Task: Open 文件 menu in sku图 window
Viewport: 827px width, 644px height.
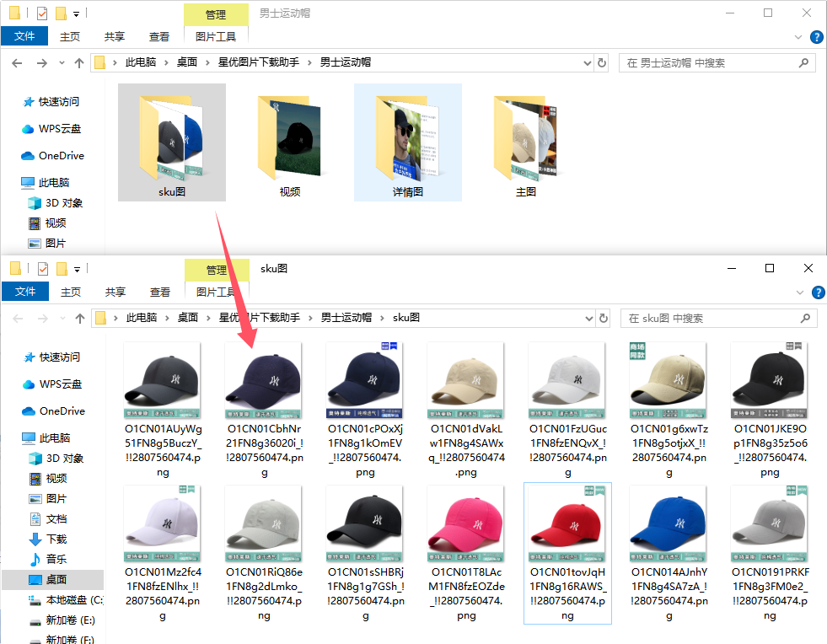Action: tap(25, 291)
